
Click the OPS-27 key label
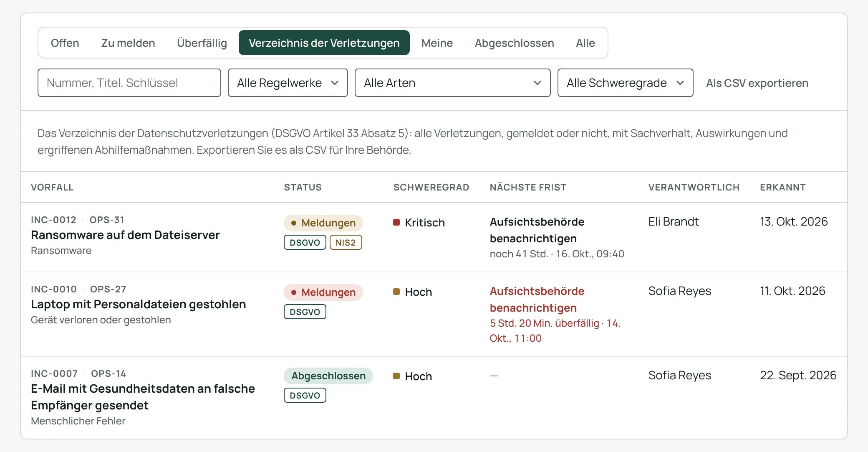108,289
